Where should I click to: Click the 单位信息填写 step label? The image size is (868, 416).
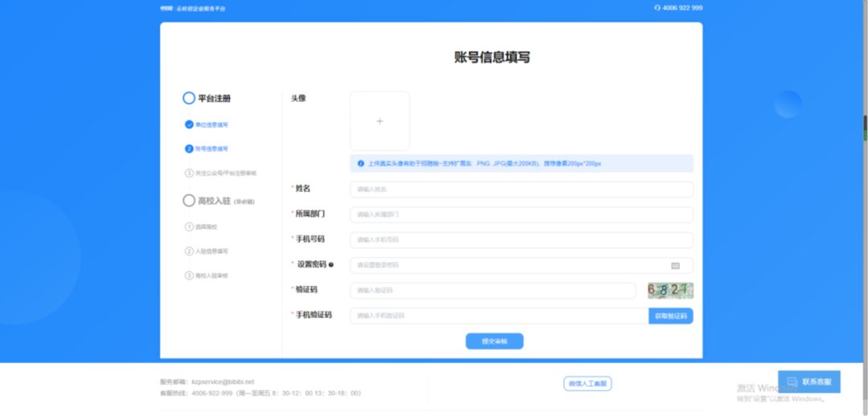211,124
